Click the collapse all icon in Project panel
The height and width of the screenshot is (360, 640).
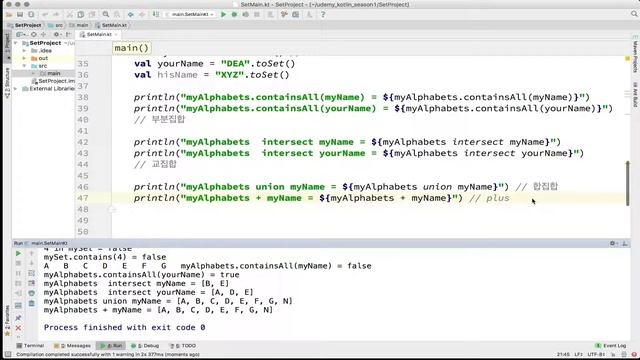[43, 34]
